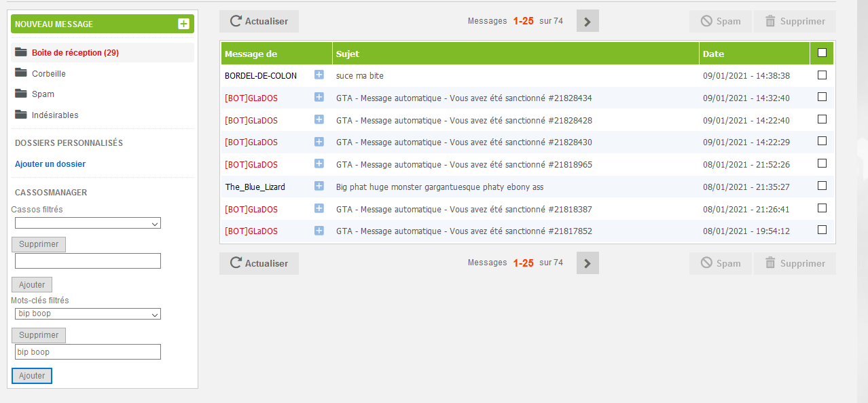The image size is (868, 403).
Task: Click the plus icon next to The_Blue_Lizard
Action: click(319, 186)
